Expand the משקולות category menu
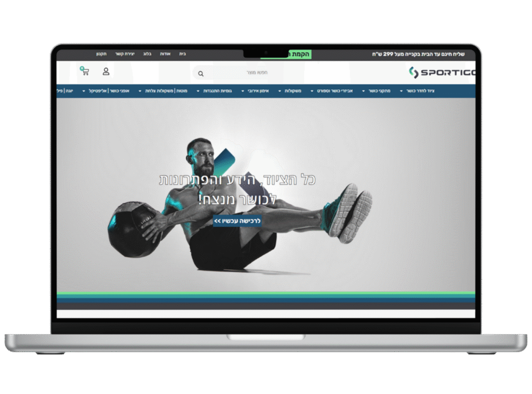 290,91
